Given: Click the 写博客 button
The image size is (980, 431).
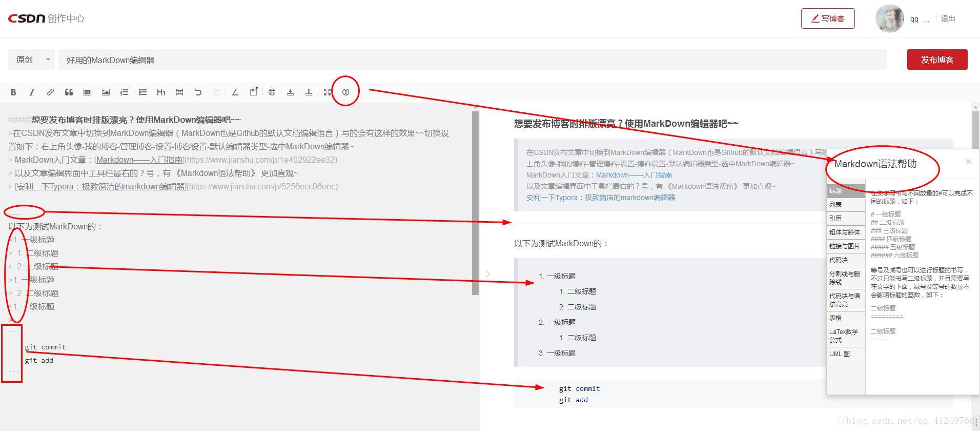Looking at the screenshot, I should (828, 18).
